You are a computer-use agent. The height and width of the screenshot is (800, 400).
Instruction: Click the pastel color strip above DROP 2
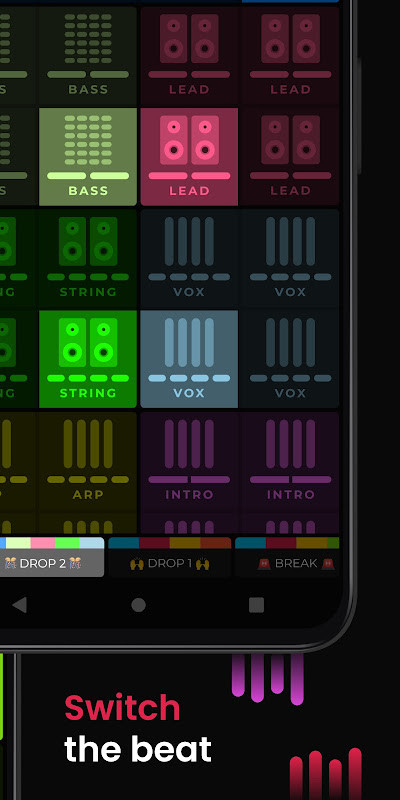[x=51, y=543]
